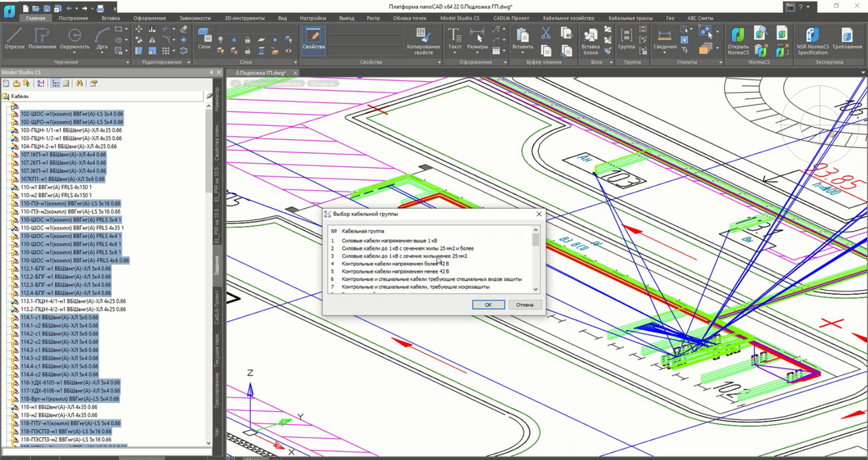This screenshot has height=460, width=868.
Task: Click the Группа group button
Action: pos(627,39)
